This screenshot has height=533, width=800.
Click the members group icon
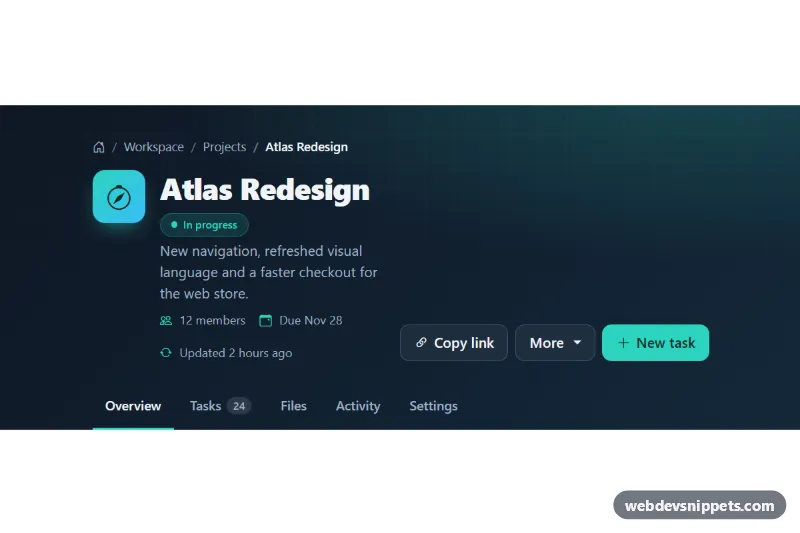pyautogui.click(x=166, y=321)
